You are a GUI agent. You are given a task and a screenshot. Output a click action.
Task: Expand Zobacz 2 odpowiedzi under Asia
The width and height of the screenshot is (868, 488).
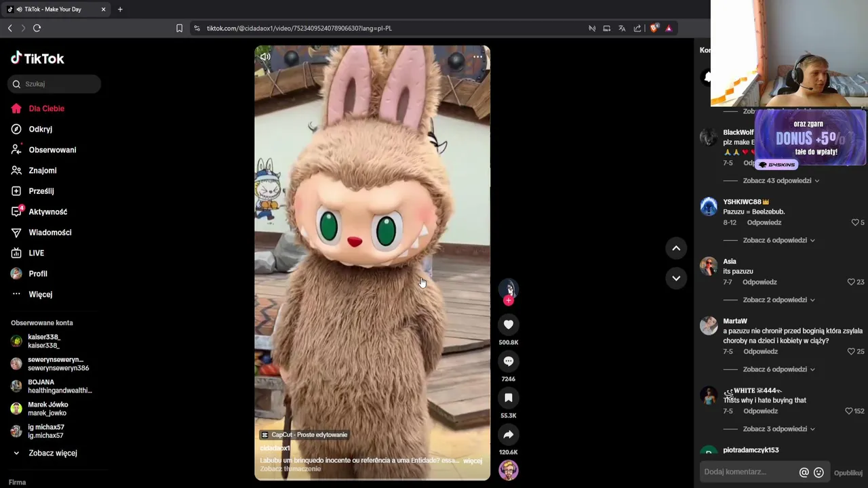[778, 300]
